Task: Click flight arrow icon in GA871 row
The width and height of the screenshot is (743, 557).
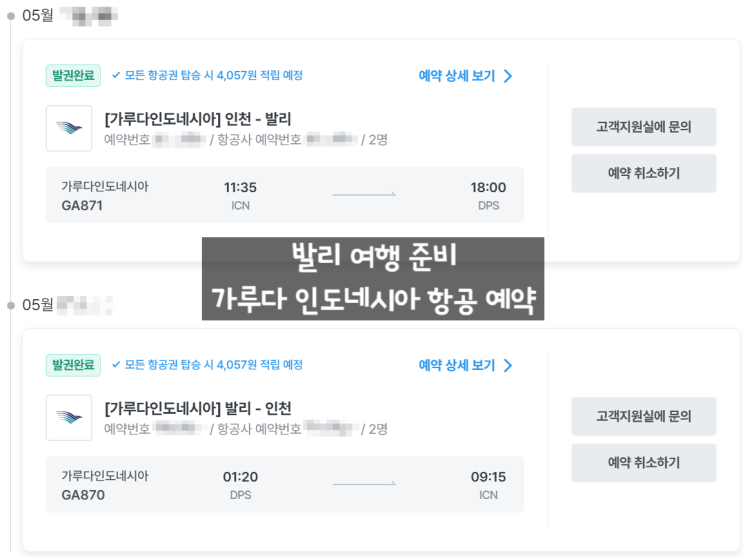Action: [x=364, y=195]
